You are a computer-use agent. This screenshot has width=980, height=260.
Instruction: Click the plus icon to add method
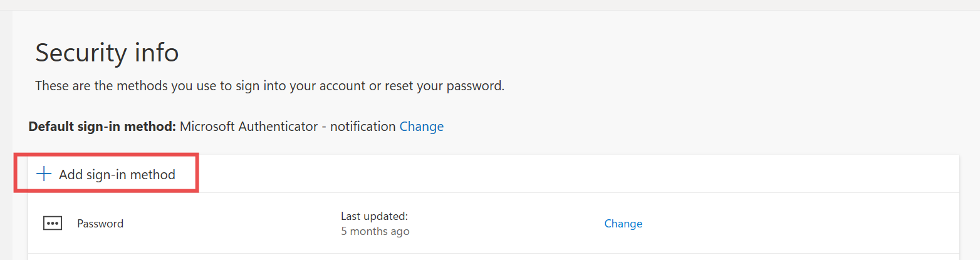click(x=43, y=174)
